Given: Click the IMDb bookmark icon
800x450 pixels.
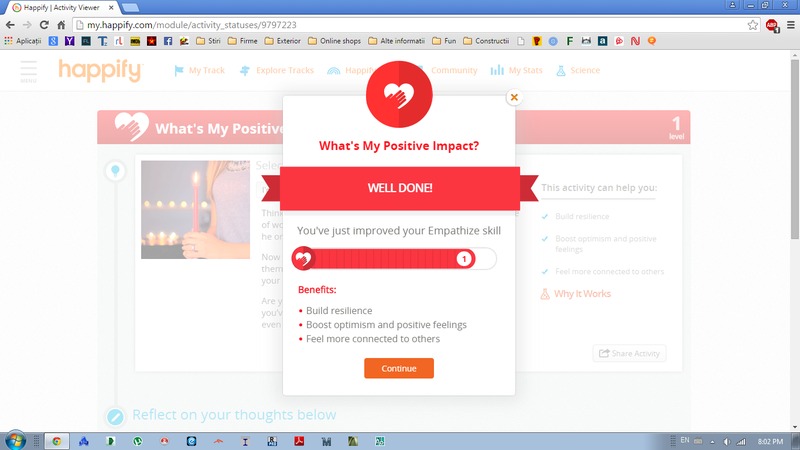Looking at the screenshot, I should 135,41.
